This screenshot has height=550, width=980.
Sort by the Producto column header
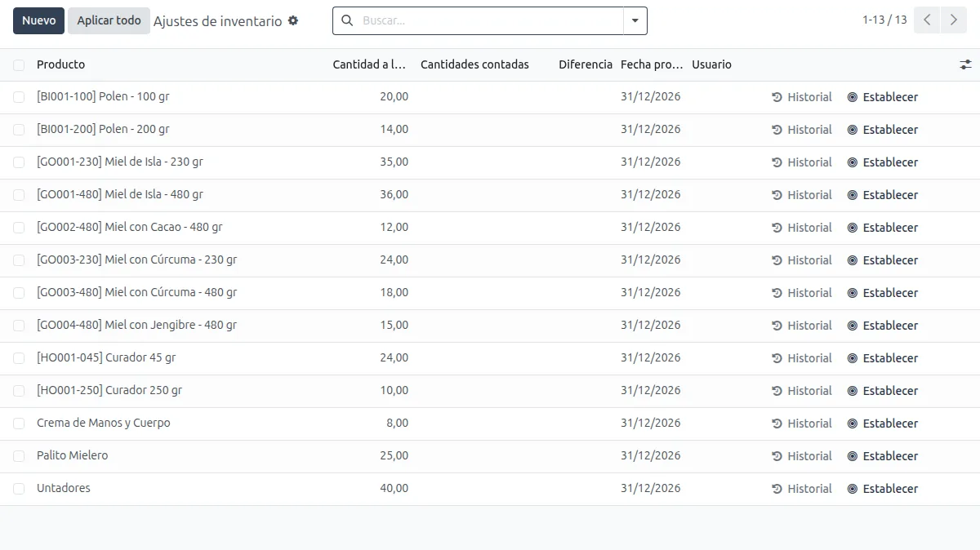[x=60, y=64]
